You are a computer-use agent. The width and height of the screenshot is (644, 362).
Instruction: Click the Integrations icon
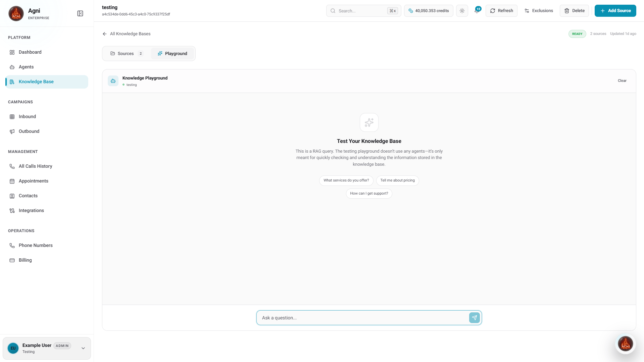(x=12, y=210)
